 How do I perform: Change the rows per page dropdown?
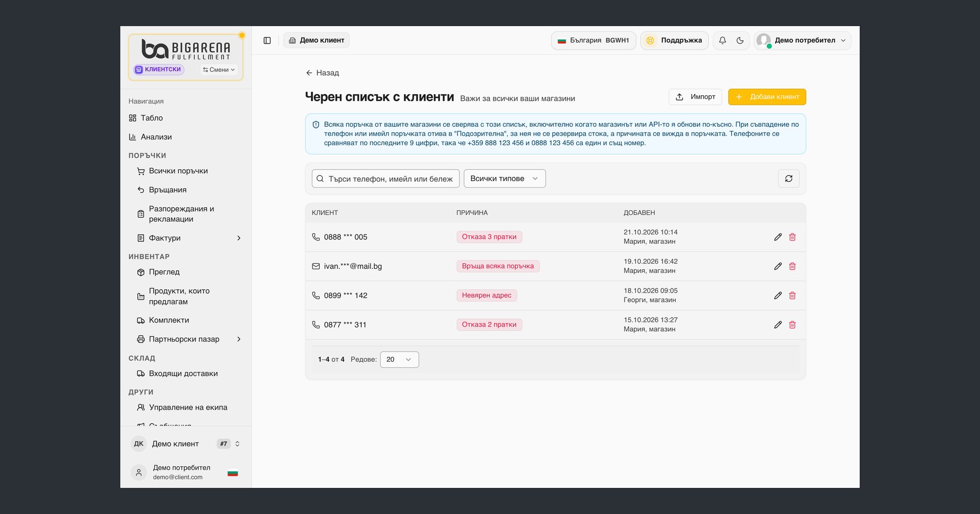[x=399, y=360]
